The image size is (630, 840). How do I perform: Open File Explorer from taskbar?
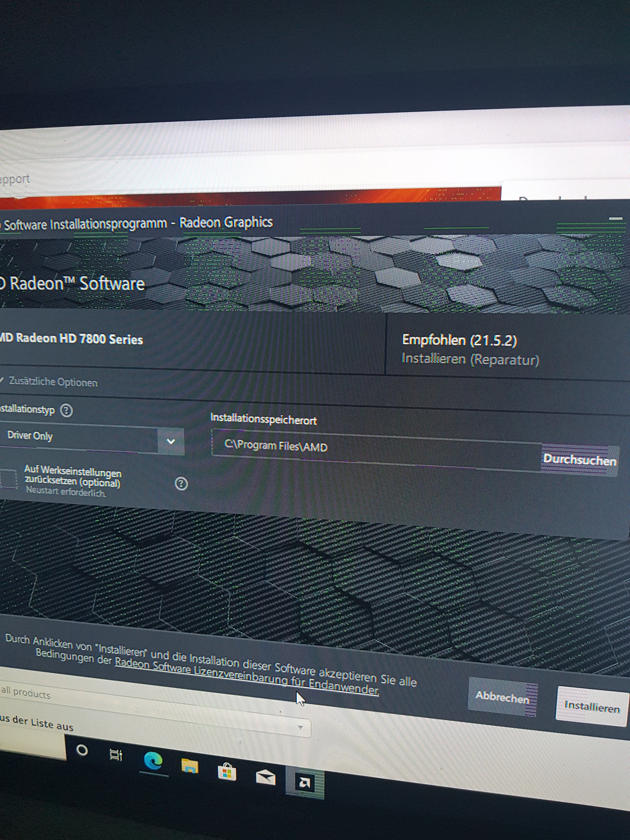[190, 766]
